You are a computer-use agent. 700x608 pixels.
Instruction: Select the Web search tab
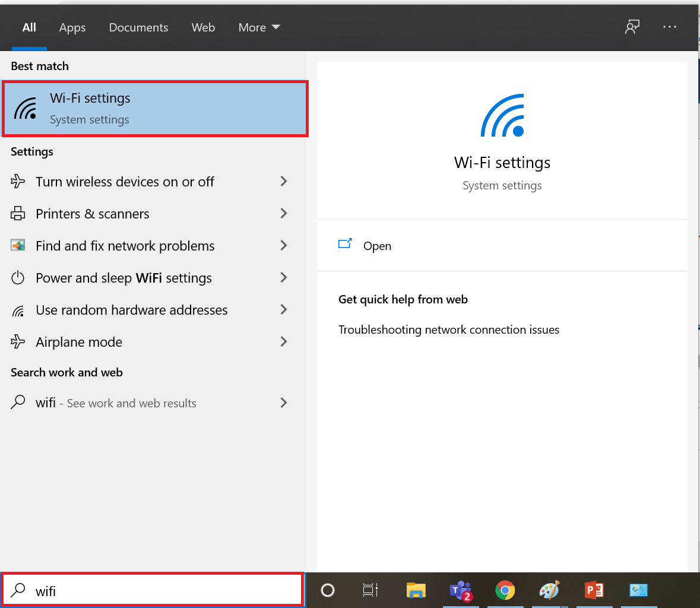coord(203,27)
